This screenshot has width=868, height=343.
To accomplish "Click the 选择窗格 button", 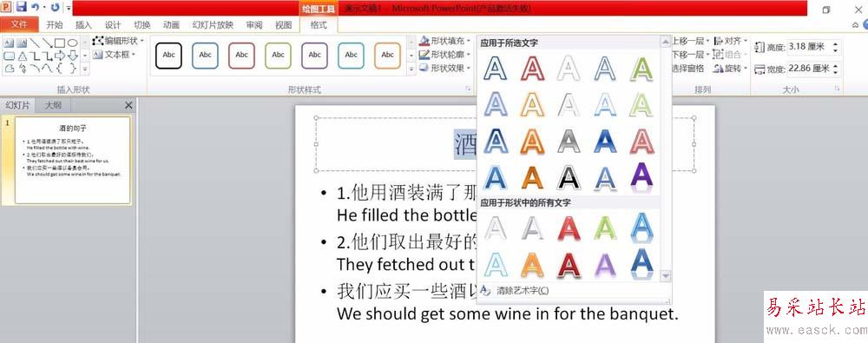I will pos(688,68).
